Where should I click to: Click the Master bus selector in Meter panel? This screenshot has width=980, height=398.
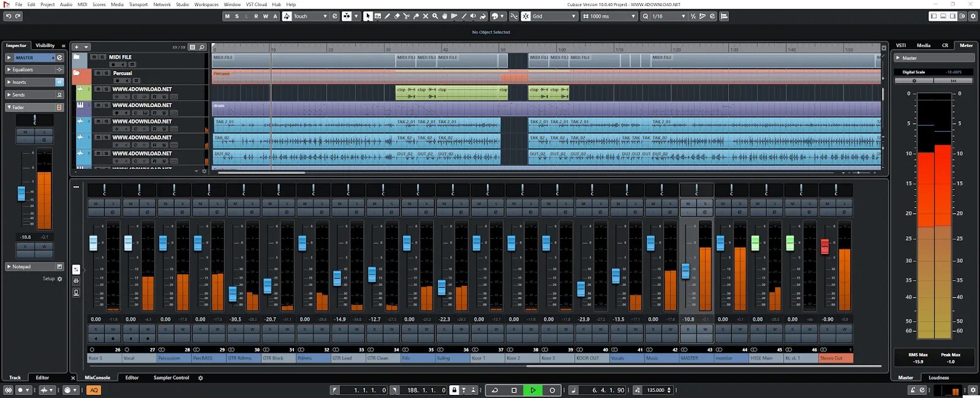click(933, 58)
